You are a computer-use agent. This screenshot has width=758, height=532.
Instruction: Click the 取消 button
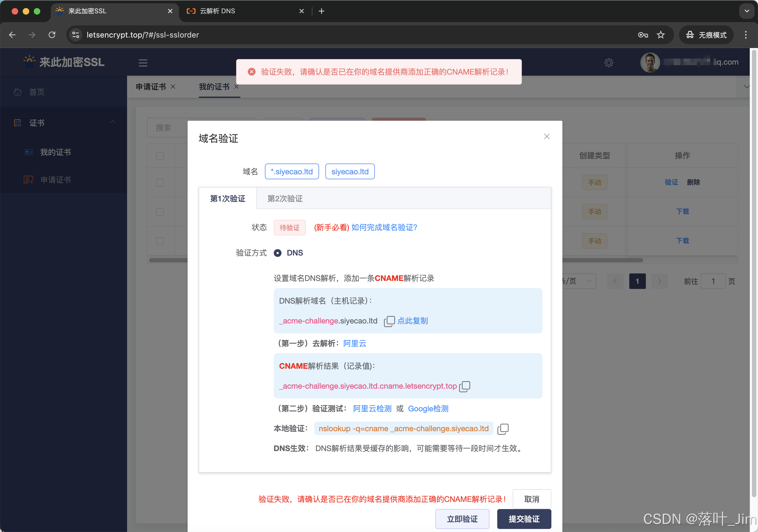pyautogui.click(x=532, y=499)
